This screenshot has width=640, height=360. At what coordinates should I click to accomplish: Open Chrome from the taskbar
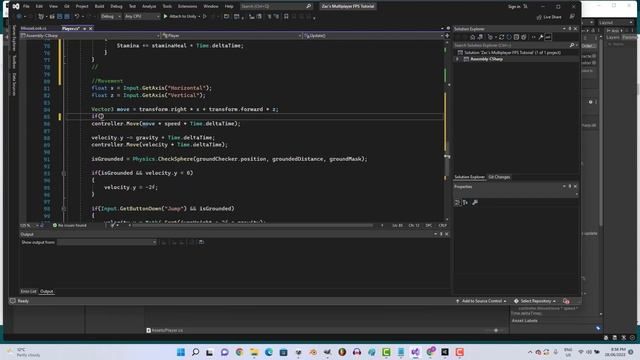[239, 352]
